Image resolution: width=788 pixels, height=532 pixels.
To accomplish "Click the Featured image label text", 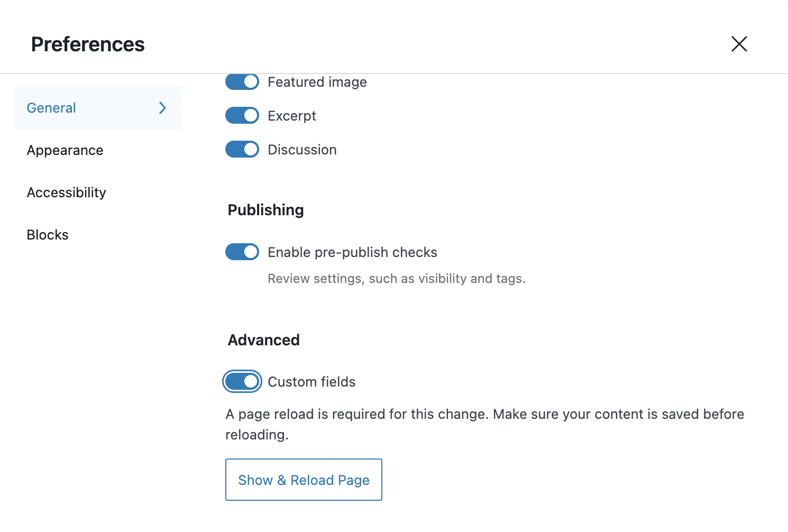I will (317, 82).
